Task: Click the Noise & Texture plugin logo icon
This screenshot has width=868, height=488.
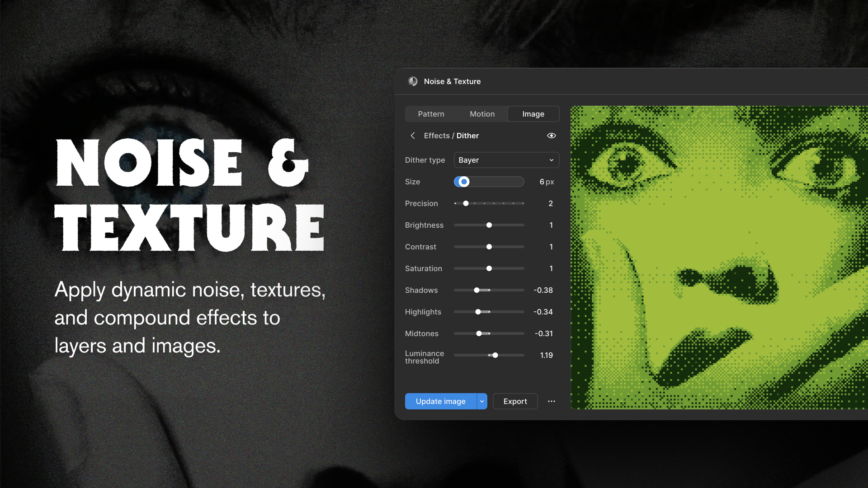Action: coord(413,81)
